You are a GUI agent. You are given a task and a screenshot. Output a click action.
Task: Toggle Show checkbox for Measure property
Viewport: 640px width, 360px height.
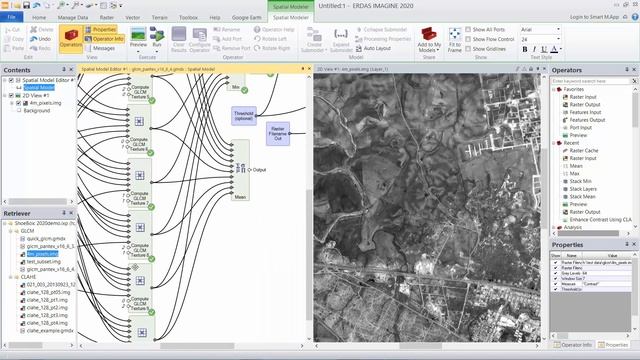coord(556,284)
